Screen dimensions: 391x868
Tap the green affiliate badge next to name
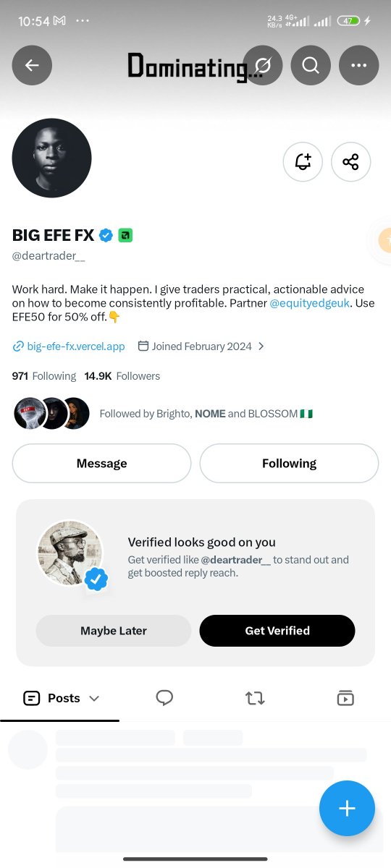(x=125, y=235)
